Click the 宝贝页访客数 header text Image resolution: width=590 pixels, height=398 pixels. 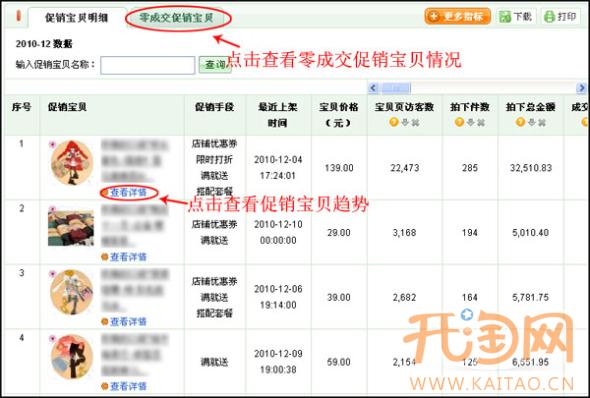(404, 107)
